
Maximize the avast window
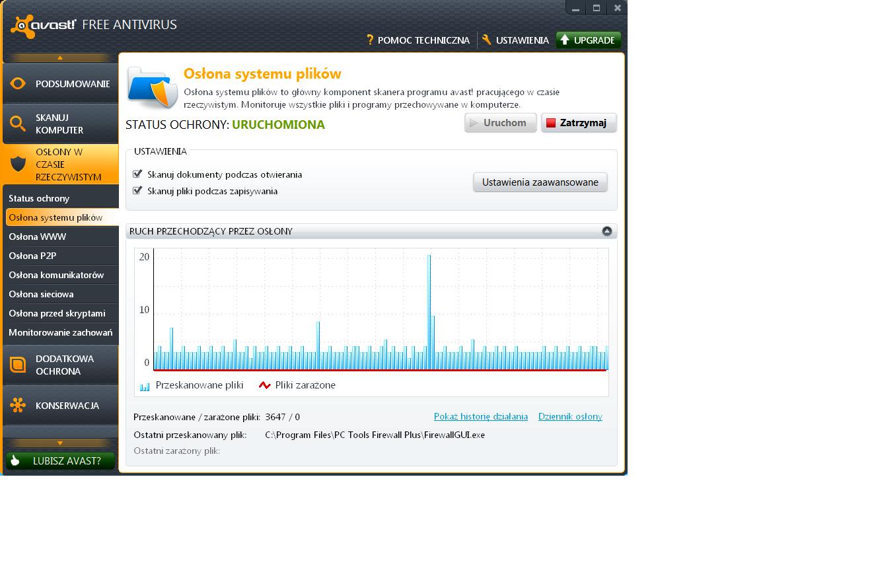pyautogui.click(x=597, y=8)
